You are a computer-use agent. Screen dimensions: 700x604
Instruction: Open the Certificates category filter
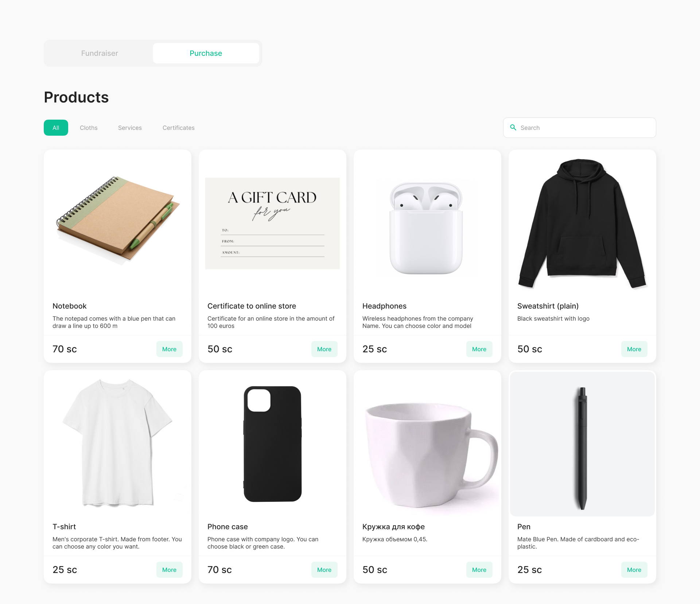pyautogui.click(x=179, y=128)
